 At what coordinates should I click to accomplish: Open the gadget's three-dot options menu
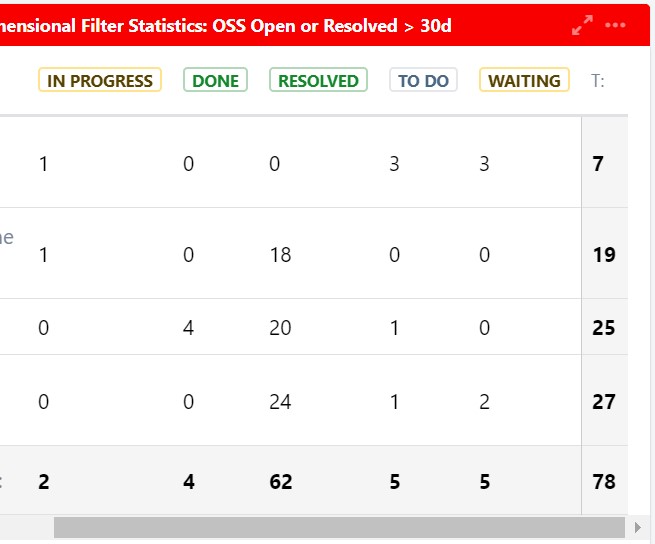(615, 25)
